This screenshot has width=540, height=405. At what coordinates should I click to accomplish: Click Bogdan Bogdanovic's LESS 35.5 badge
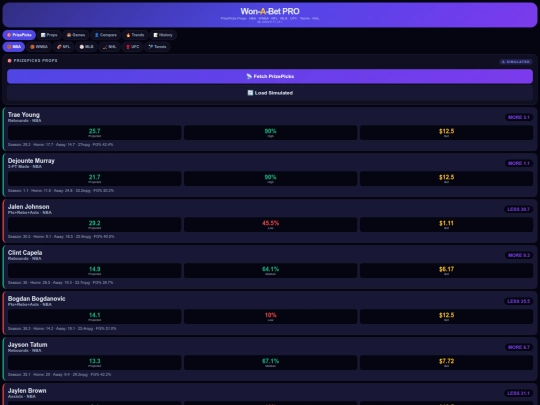point(518,301)
